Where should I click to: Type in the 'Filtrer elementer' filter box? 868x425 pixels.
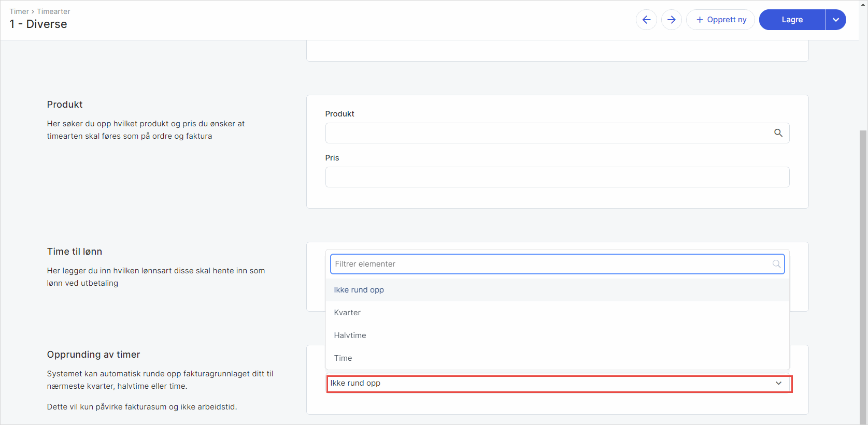tap(549, 264)
